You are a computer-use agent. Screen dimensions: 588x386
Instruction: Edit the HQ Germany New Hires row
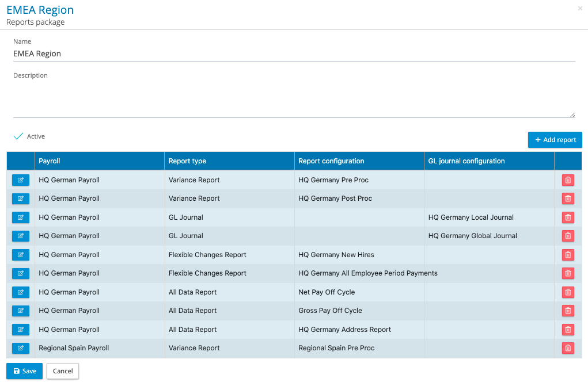coord(21,255)
